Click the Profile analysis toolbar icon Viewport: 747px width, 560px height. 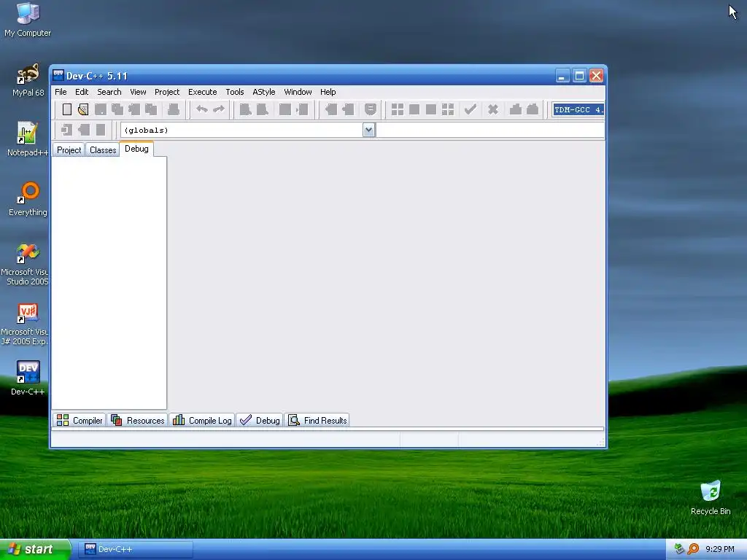(x=516, y=109)
